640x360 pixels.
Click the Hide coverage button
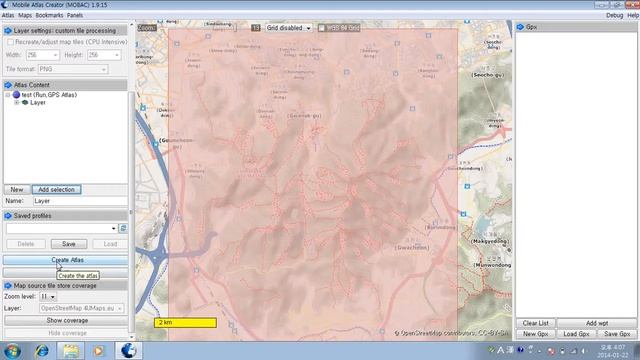pos(67,333)
